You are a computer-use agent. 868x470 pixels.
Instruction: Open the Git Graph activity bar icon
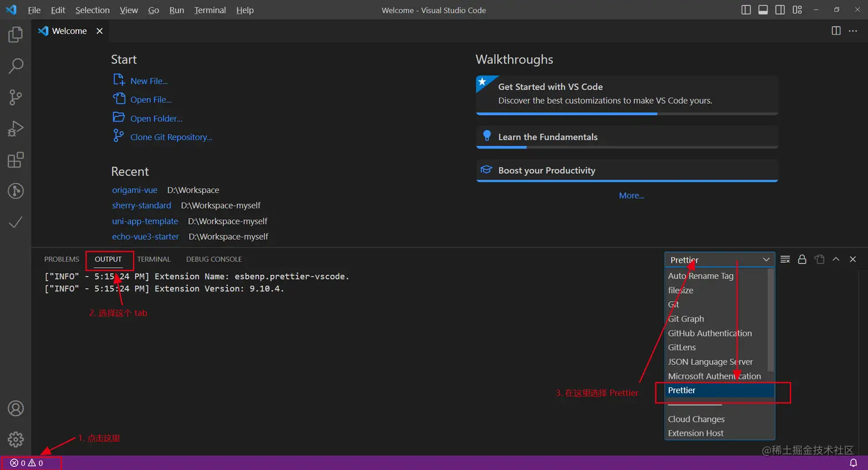(15, 191)
